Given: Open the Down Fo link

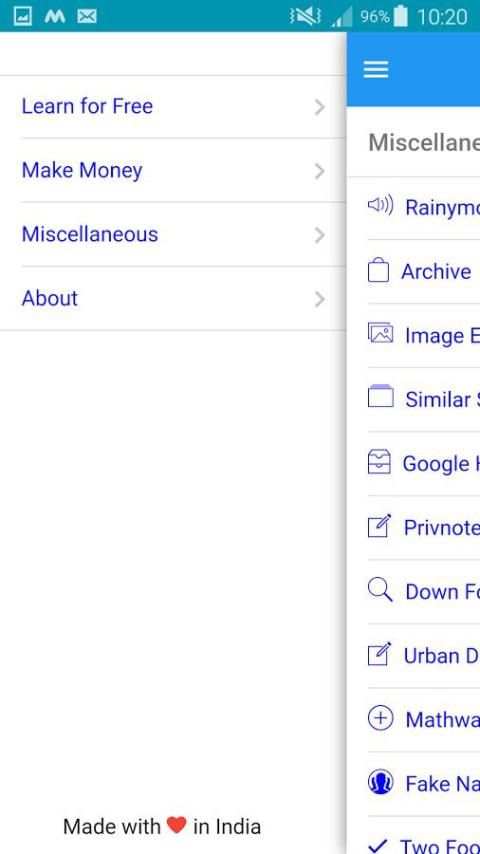Looking at the screenshot, I should (442, 591).
